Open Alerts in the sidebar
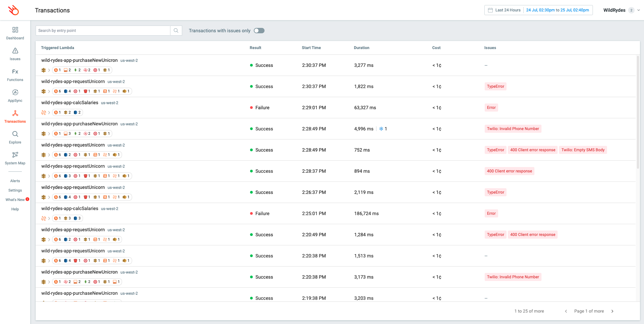644x324 pixels. [x=15, y=181]
